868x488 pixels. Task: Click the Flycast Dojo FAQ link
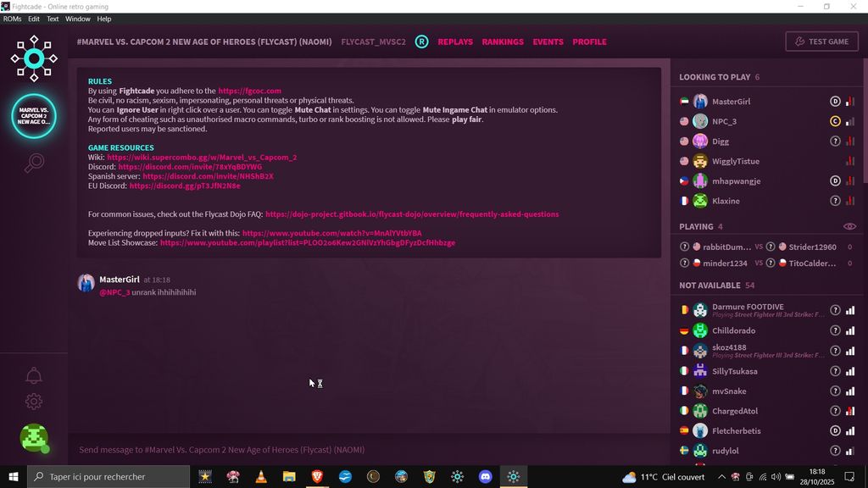(412, 214)
